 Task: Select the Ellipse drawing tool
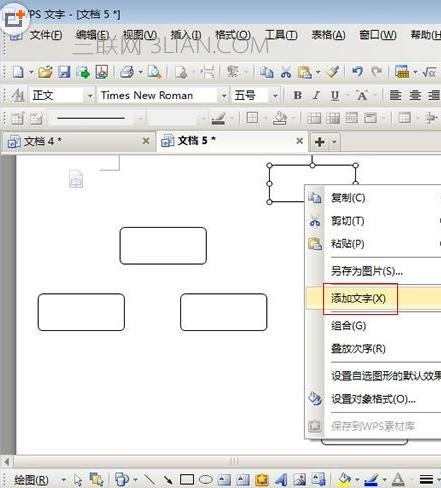pyautogui.click(x=206, y=480)
